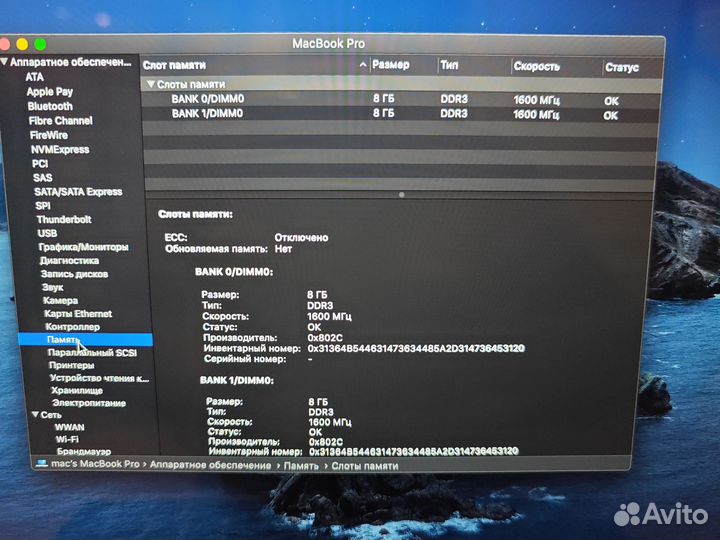Sort by the Тип column header
The width and height of the screenshot is (720, 540).
449,65
